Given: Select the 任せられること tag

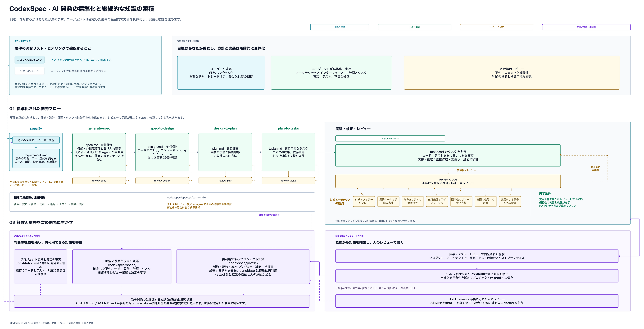Looking at the screenshot, I should click(30, 71).
